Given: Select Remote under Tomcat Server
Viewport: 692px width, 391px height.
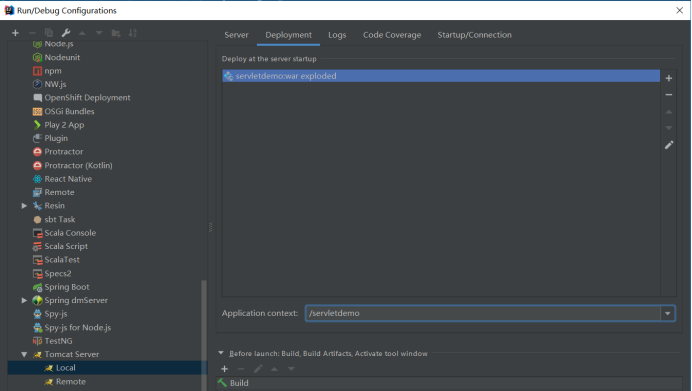Looking at the screenshot, I should click(x=71, y=382).
